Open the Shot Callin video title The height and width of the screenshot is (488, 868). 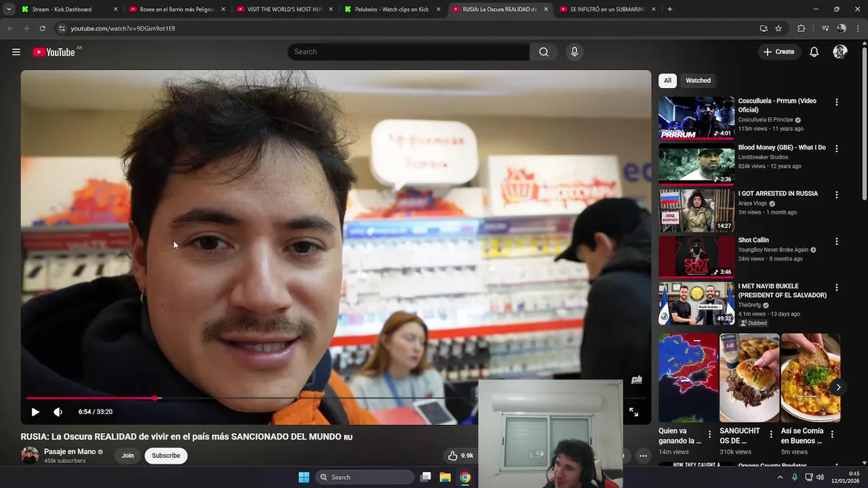pos(753,240)
